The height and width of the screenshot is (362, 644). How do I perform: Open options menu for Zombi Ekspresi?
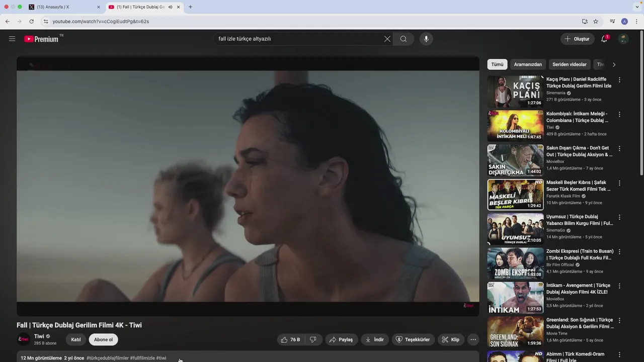[x=619, y=251]
